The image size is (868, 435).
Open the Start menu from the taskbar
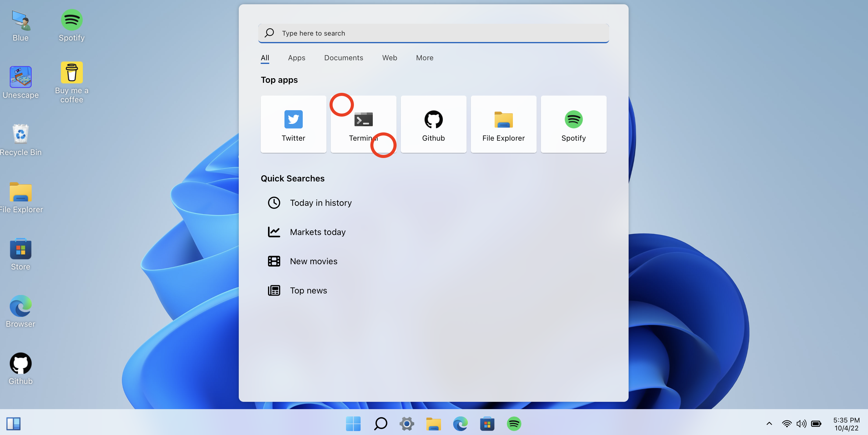click(x=353, y=424)
